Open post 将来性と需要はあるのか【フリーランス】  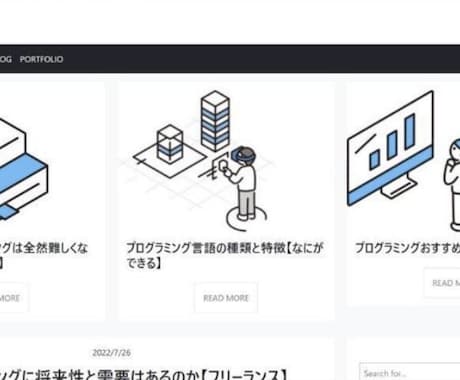point(144,375)
